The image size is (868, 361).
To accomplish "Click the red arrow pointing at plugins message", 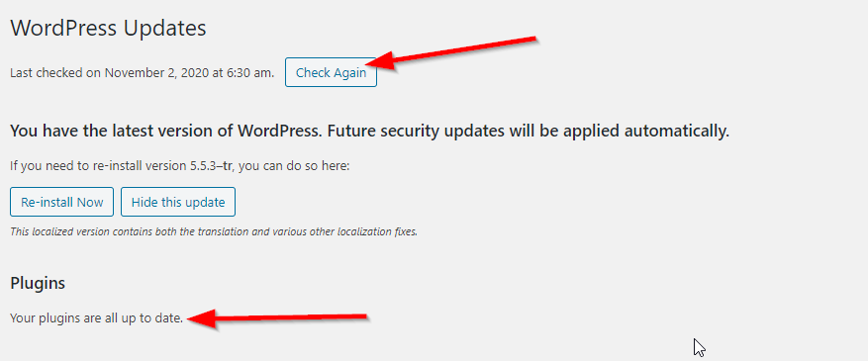I will point(278,319).
